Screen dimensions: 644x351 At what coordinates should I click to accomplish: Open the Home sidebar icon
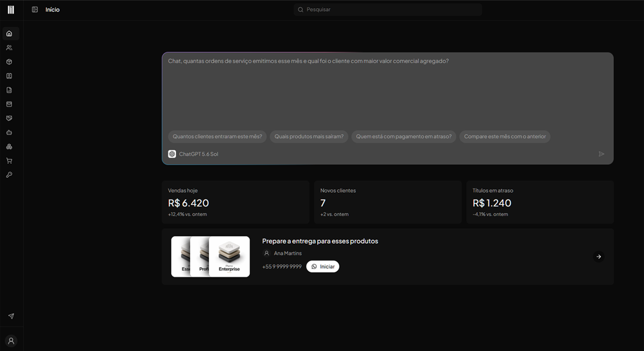9,34
